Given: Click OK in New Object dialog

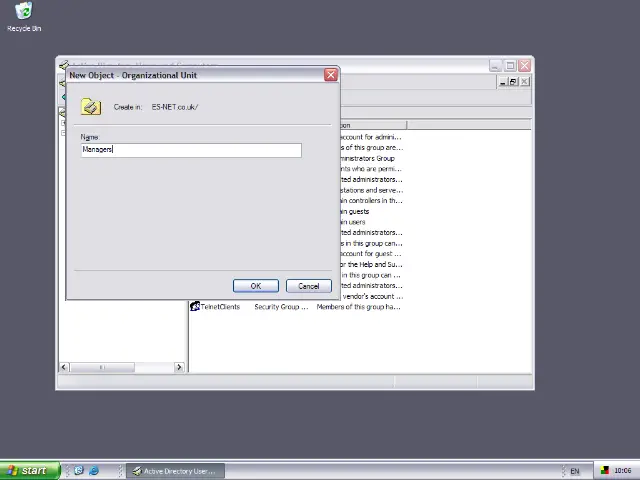Looking at the screenshot, I should tap(256, 286).
